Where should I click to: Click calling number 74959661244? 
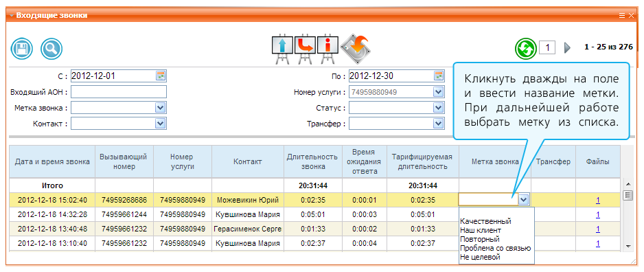pos(124,214)
